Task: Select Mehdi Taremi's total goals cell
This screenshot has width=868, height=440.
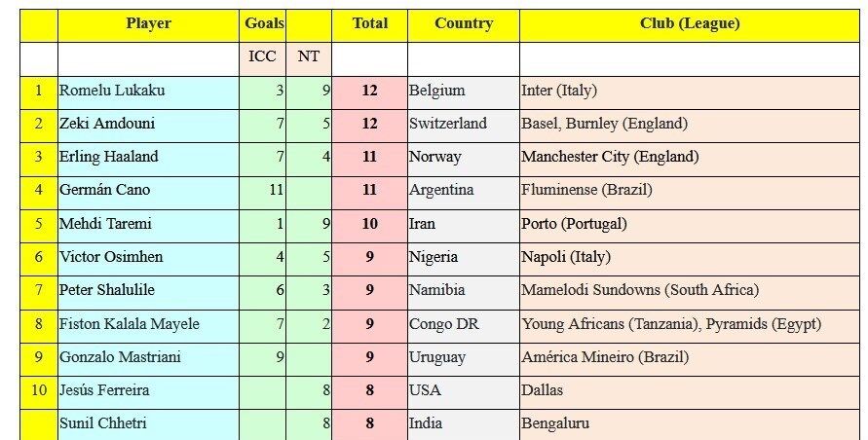Action: [369, 224]
